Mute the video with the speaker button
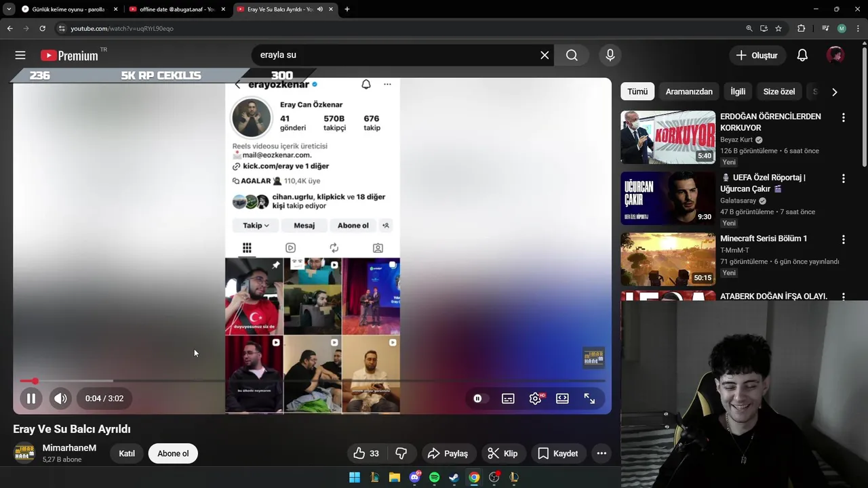 pyautogui.click(x=60, y=399)
